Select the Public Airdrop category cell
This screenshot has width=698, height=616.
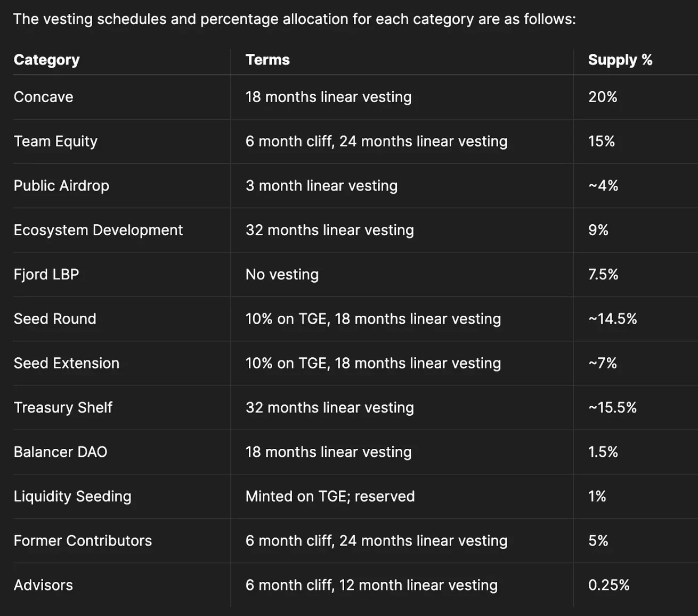coord(61,185)
